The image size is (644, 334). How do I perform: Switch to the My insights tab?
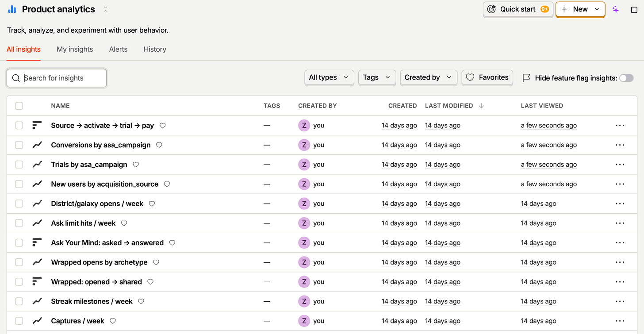coord(75,49)
